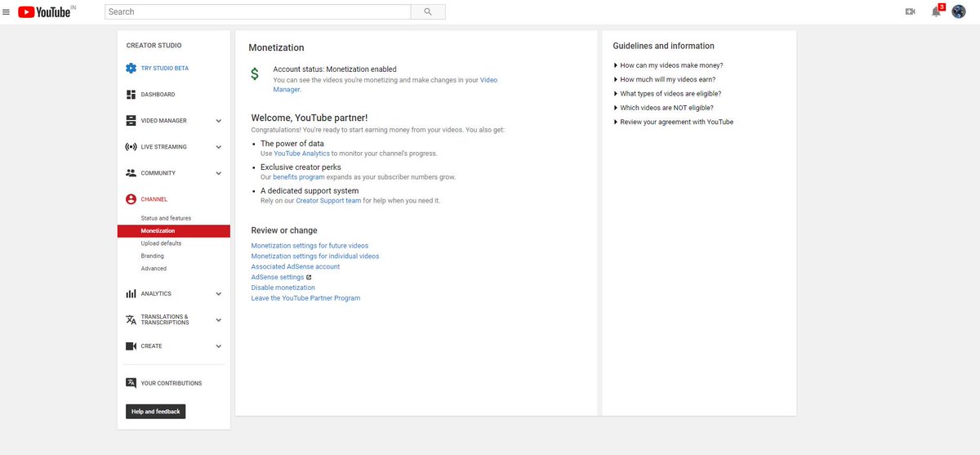Viewport: 980px width, 455px height.
Task: Click the Dashboard icon
Action: point(131,95)
